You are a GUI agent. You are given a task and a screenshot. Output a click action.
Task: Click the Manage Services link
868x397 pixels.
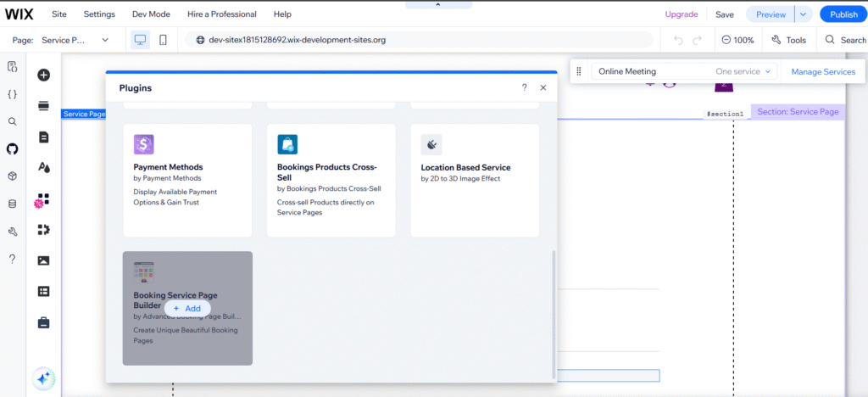coord(823,71)
